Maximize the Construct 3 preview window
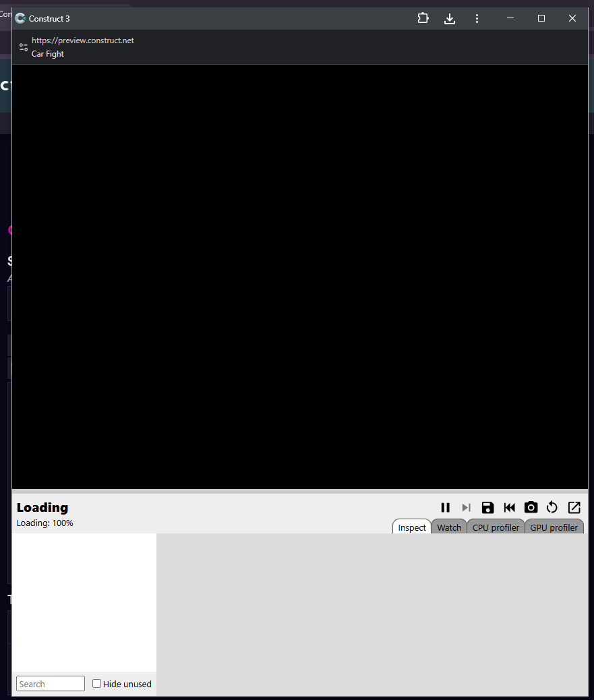 click(x=541, y=18)
